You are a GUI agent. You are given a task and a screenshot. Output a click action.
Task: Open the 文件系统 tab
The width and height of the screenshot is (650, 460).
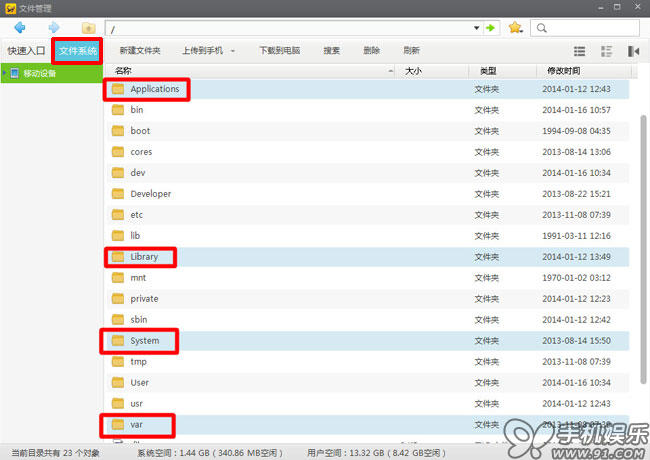pyautogui.click(x=78, y=51)
